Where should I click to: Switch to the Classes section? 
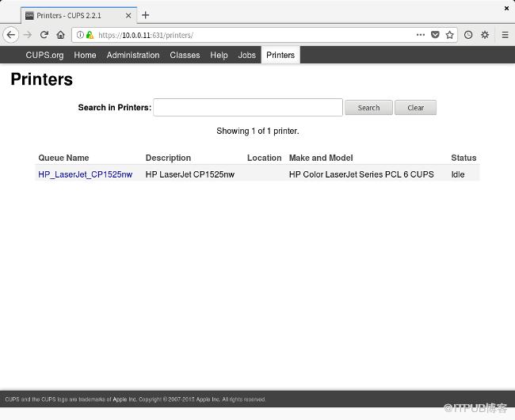coord(185,55)
